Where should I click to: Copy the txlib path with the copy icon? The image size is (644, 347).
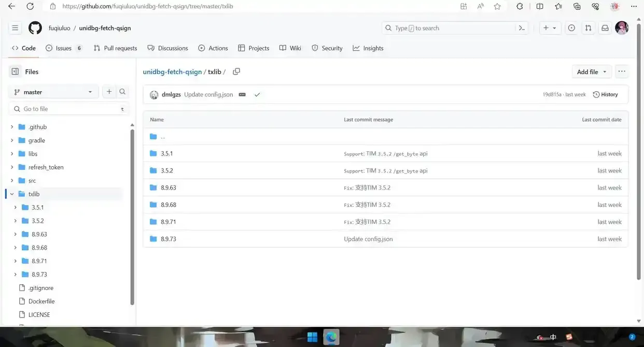(236, 71)
